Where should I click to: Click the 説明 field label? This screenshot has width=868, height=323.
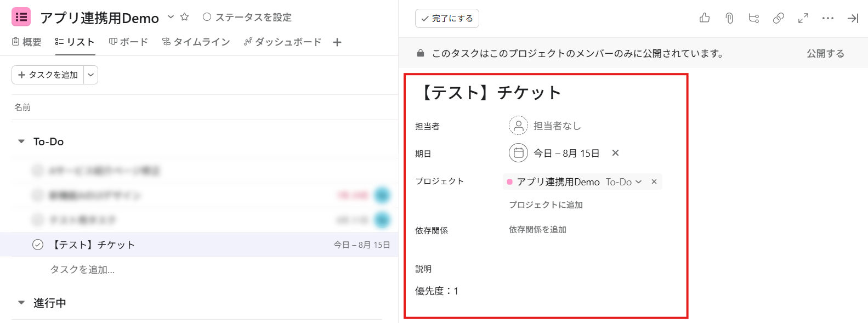click(x=423, y=269)
